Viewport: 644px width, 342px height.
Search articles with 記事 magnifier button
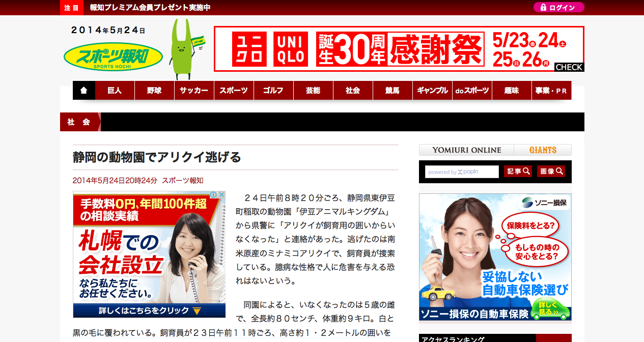point(518,172)
